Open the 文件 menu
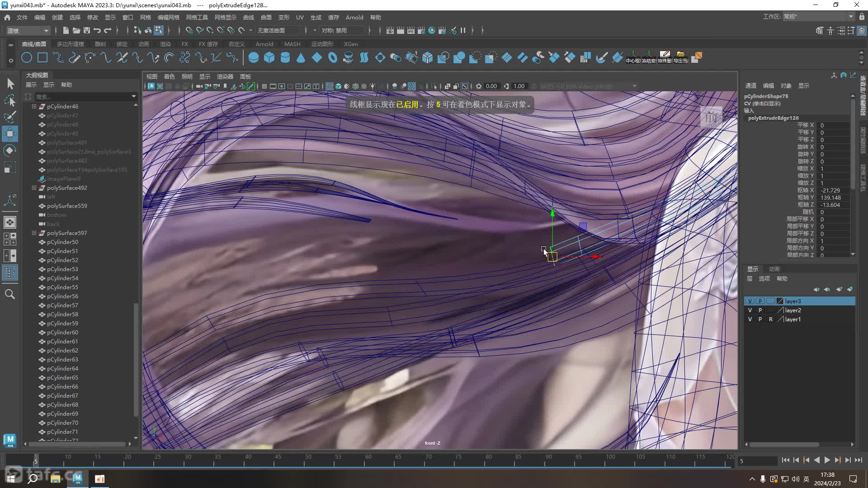Image resolution: width=868 pixels, height=488 pixels. (x=22, y=17)
